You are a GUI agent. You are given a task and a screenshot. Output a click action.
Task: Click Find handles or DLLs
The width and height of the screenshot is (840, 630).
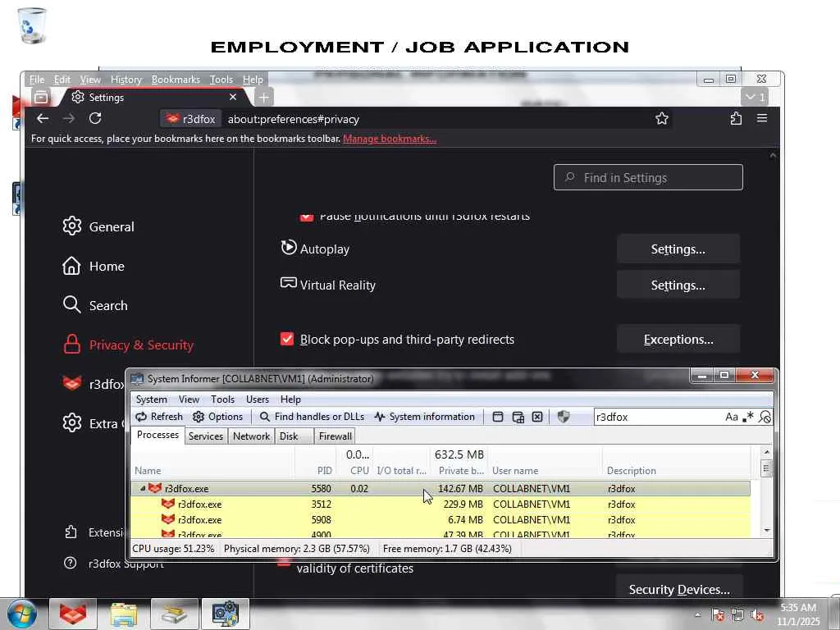[312, 416]
